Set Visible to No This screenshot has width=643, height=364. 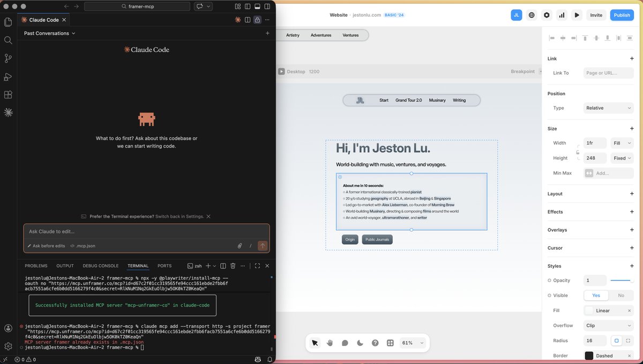pos(621,295)
